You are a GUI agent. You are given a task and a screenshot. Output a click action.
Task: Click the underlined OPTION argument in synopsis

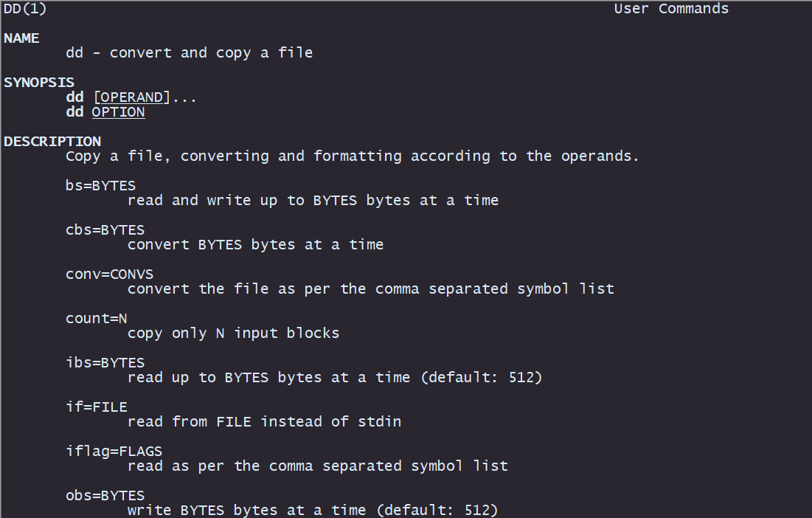118,112
